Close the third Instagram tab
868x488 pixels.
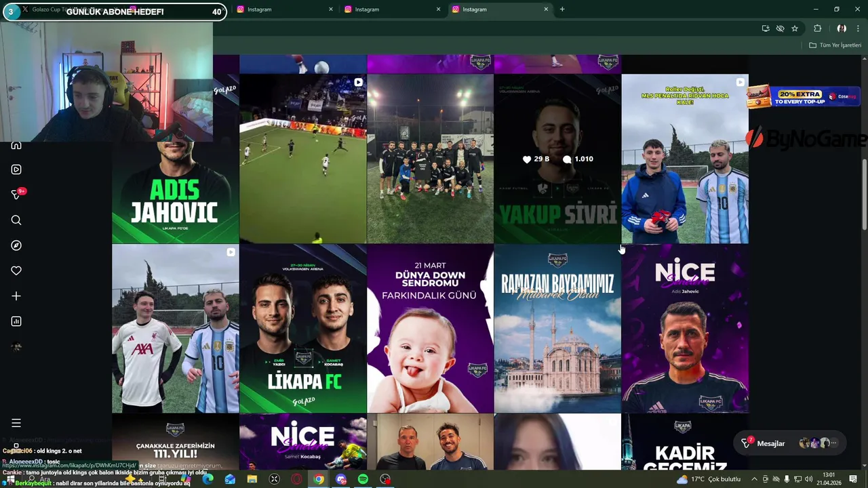tap(438, 9)
